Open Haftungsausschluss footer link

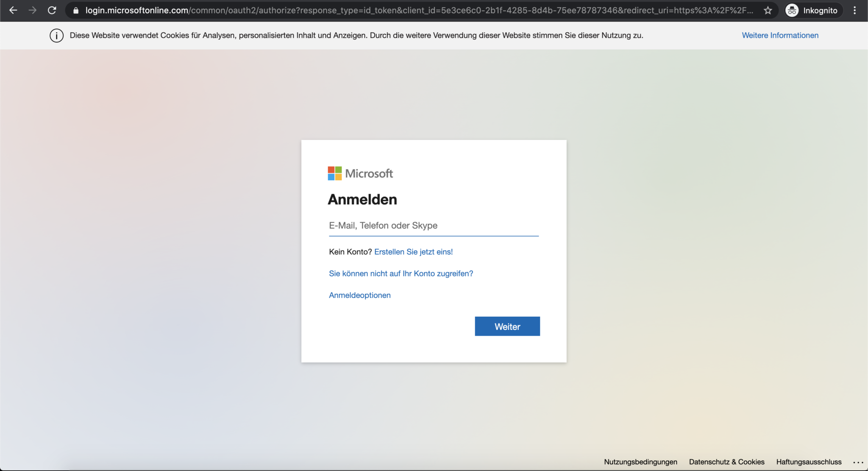809,462
